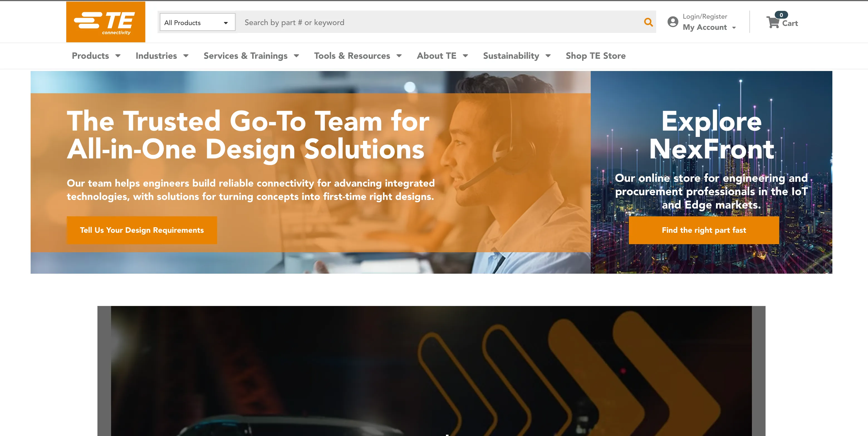Open the Tools & Resources menu
This screenshot has height=436, width=868.
[357, 56]
